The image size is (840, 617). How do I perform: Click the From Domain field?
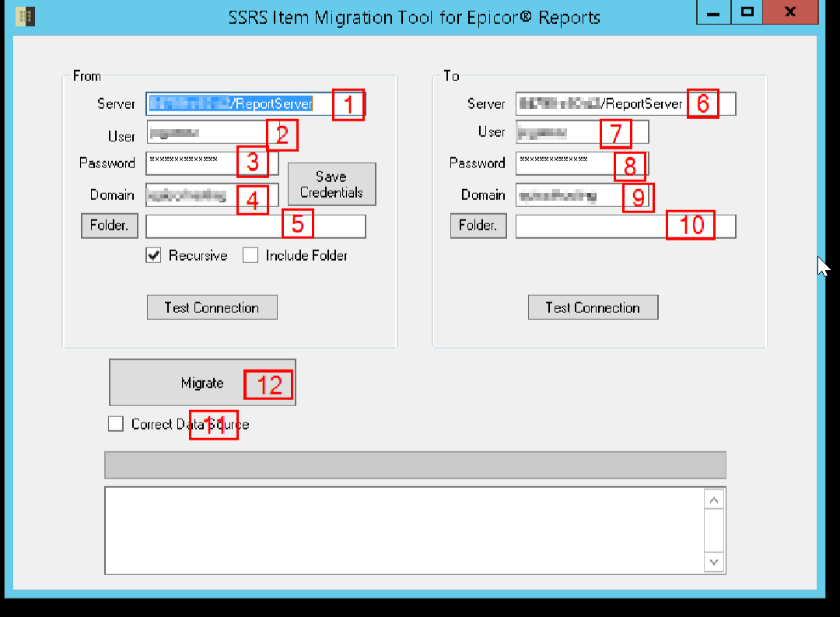pyautogui.click(x=212, y=195)
